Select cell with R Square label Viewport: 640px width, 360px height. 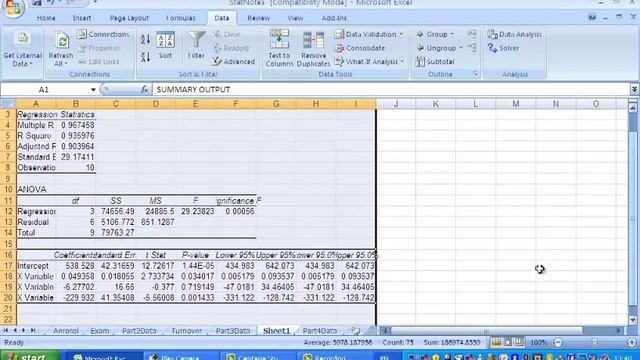click(x=36, y=136)
